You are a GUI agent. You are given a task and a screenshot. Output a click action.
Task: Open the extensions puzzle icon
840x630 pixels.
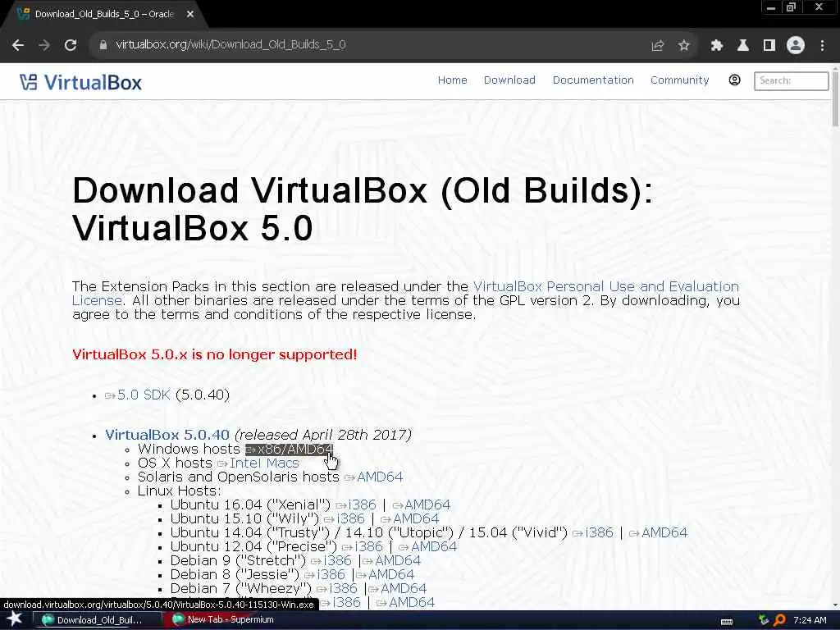tap(716, 45)
